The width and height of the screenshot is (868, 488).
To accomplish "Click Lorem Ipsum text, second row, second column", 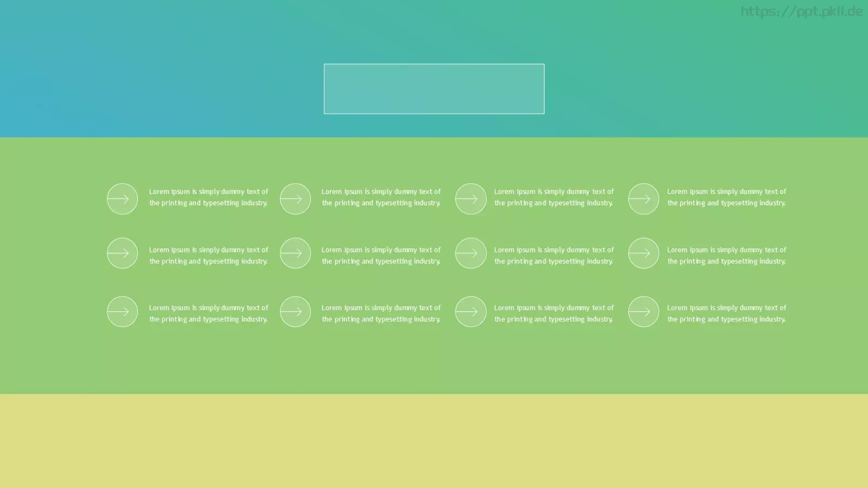I will [381, 255].
